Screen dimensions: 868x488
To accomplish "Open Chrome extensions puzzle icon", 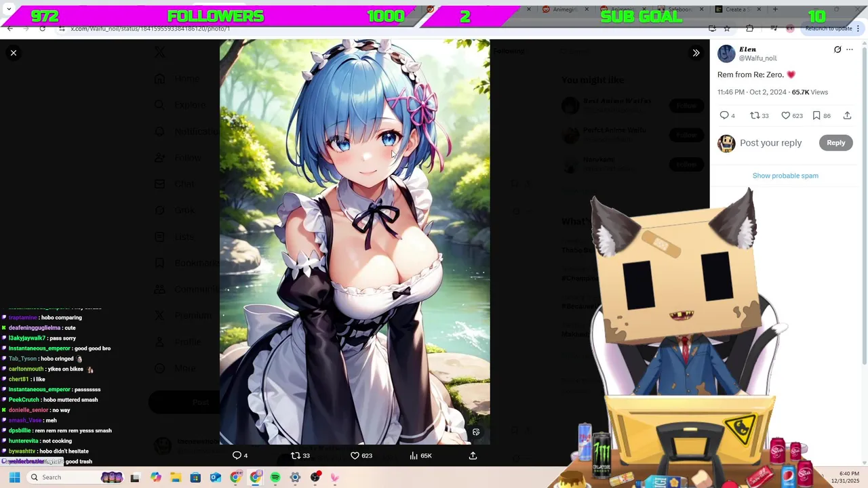I will (749, 28).
